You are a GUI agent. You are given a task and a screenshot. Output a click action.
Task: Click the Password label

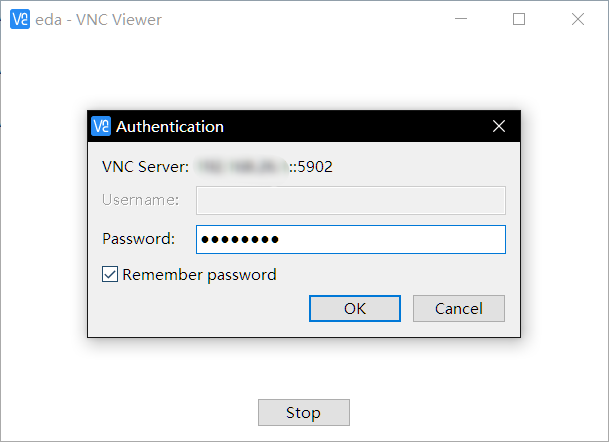click(x=139, y=238)
